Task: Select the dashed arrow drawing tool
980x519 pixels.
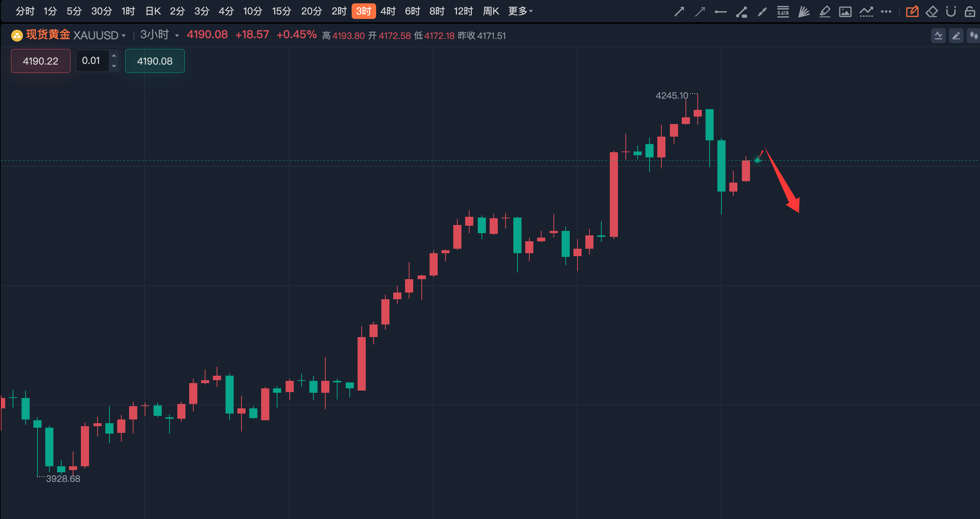Action: 700,12
